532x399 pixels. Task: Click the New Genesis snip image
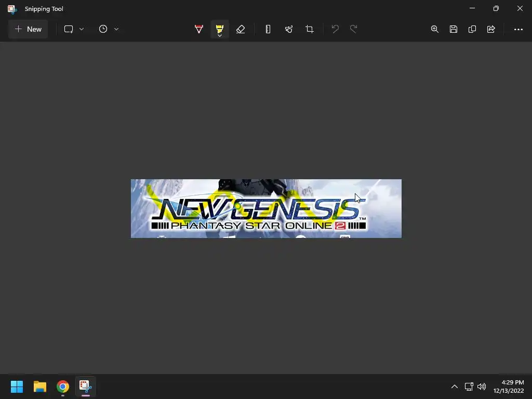(x=266, y=208)
